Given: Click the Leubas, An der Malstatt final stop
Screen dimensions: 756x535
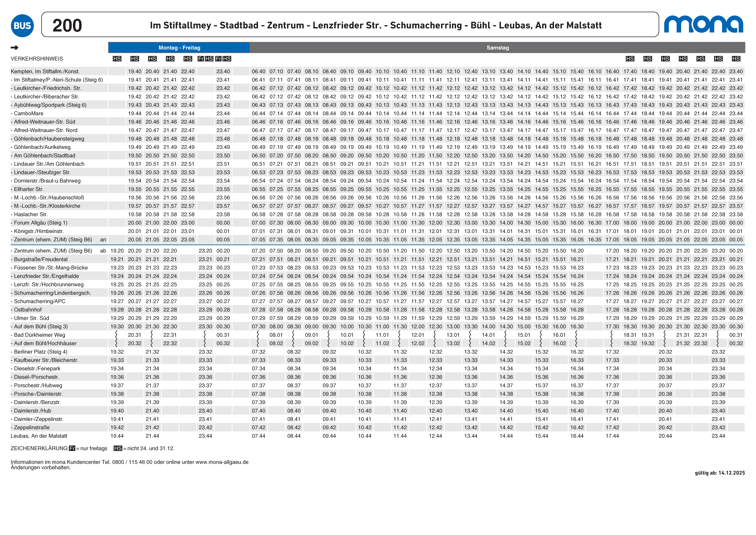Looking at the screenshot, I should point(39,436).
